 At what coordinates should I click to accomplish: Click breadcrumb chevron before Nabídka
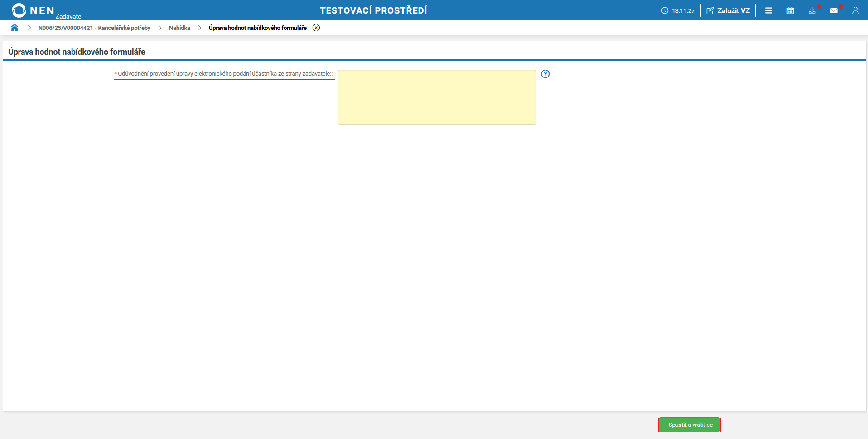tap(160, 28)
